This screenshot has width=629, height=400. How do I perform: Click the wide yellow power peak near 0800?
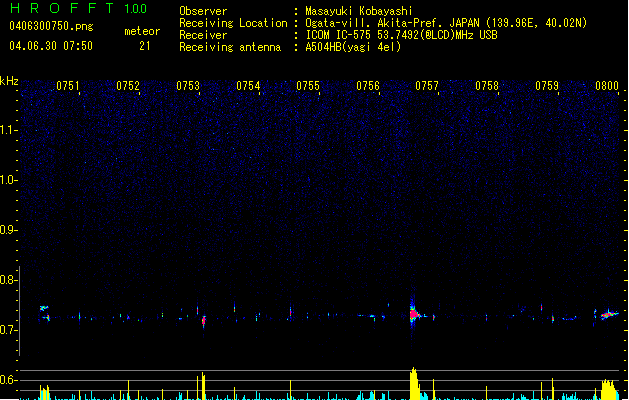609,390
